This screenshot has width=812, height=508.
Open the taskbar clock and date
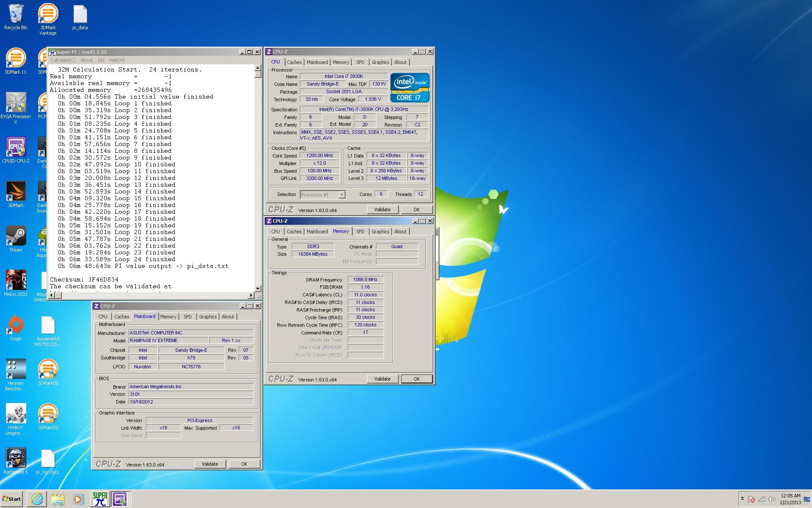(790, 499)
